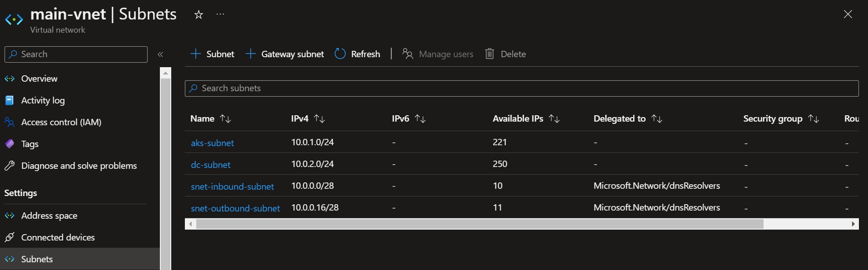Image resolution: width=868 pixels, height=270 pixels.
Task: Sort the table by IPv4 column
Action: tap(319, 119)
